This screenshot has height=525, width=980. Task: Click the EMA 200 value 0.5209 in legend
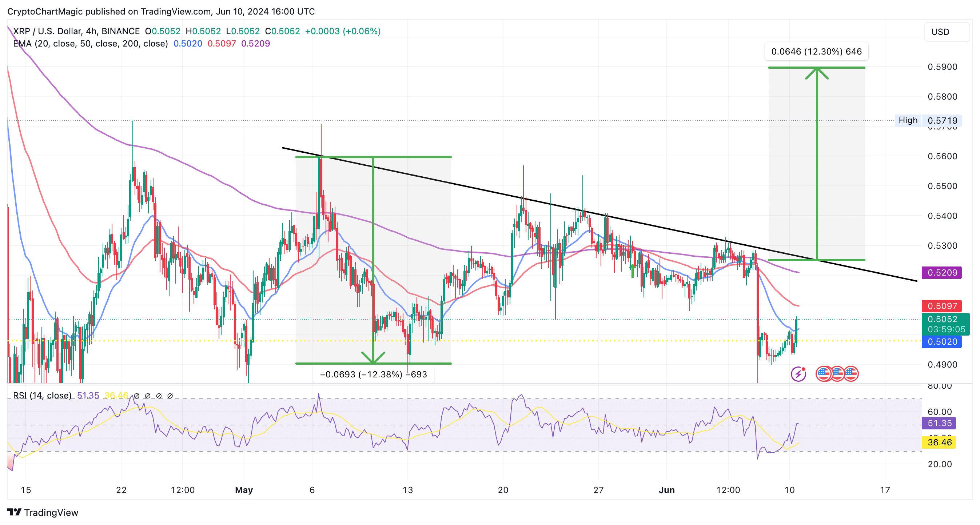(x=255, y=44)
